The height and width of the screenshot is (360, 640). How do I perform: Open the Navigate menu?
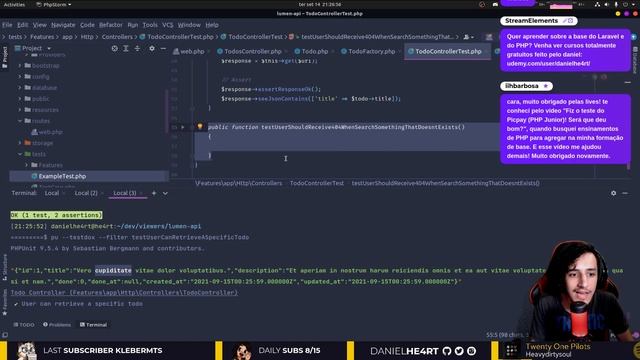[63, 25]
